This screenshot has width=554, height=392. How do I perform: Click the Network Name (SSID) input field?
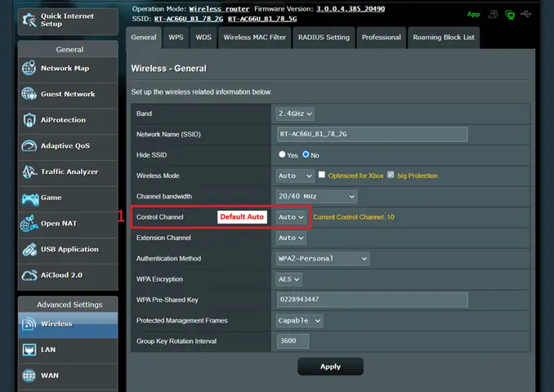(373, 134)
